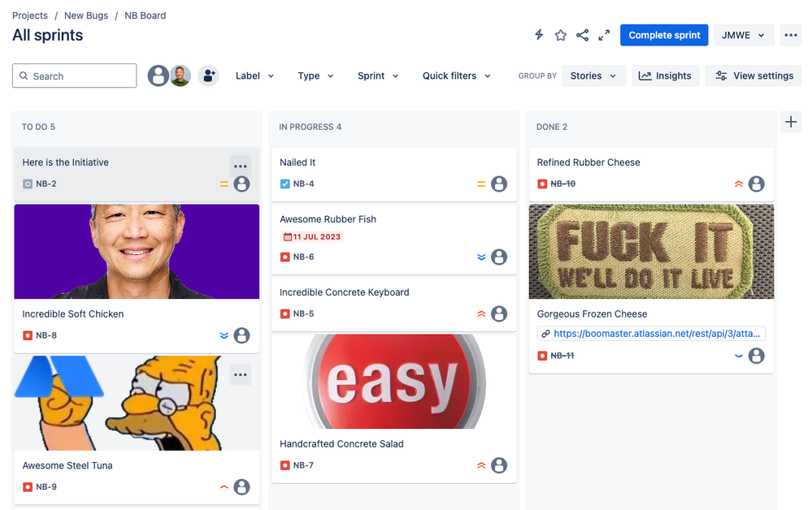Open the Insights panel
This screenshot has height=510, width=812.
[665, 76]
